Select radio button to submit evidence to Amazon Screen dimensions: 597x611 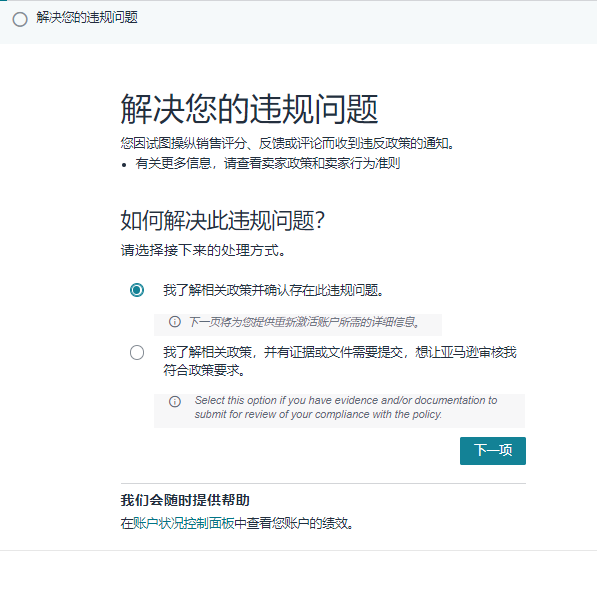click(x=137, y=353)
